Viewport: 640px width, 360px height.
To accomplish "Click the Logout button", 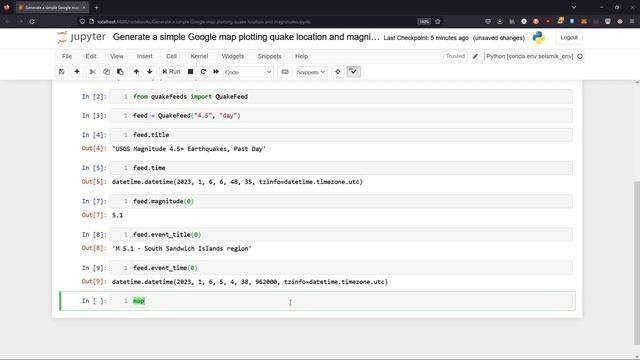I will click(x=569, y=38).
